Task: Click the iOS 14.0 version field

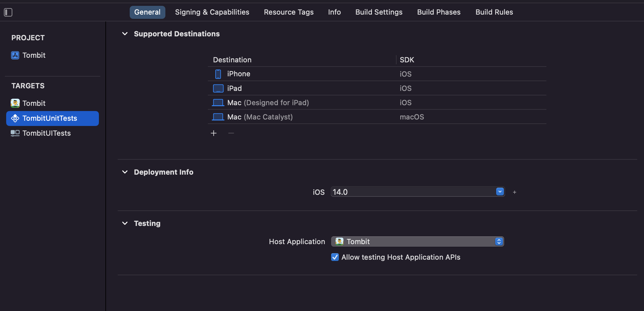Action: 412,192
